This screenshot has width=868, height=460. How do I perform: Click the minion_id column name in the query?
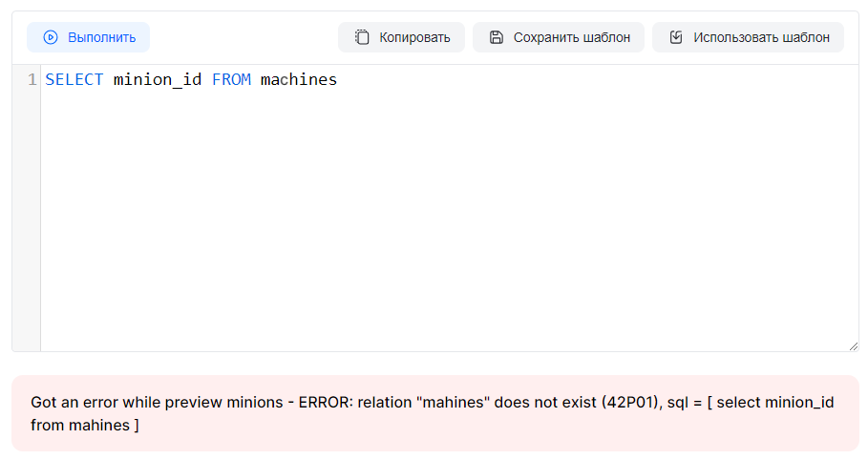coord(158,80)
